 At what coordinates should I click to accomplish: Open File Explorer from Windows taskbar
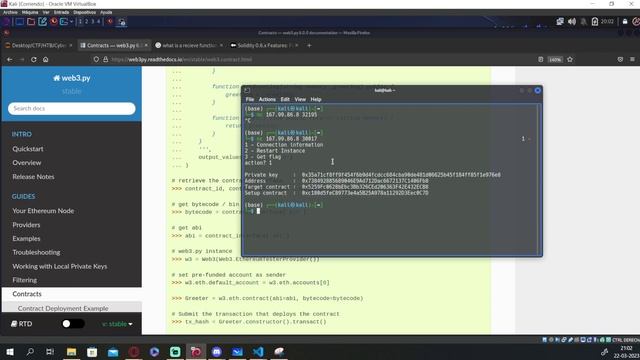pos(71,352)
